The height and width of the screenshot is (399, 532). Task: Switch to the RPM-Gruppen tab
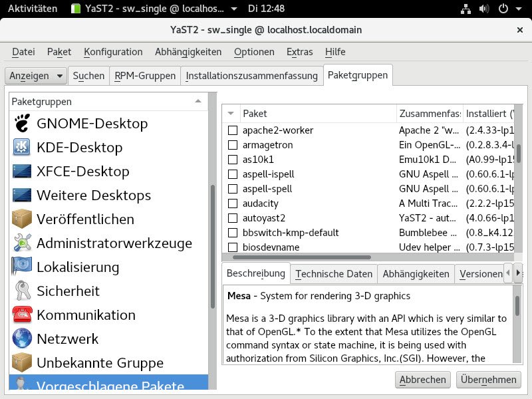(x=145, y=76)
